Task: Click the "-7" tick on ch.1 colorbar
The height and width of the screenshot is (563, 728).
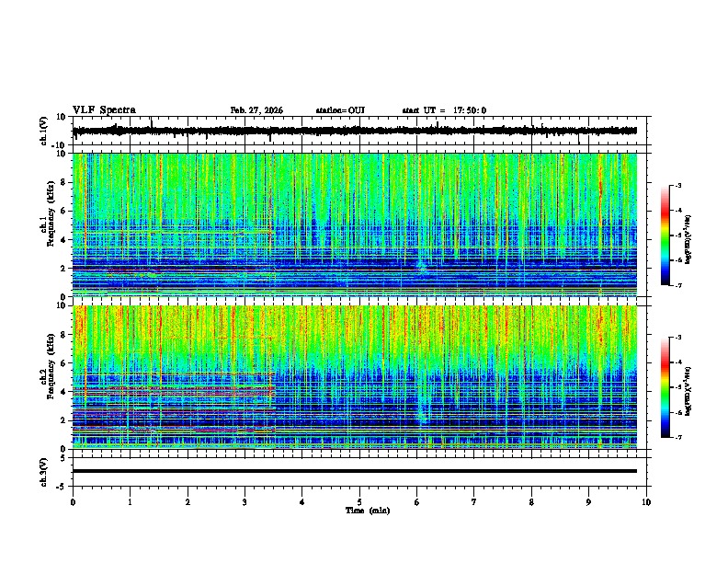Action: [x=678, y=285]
